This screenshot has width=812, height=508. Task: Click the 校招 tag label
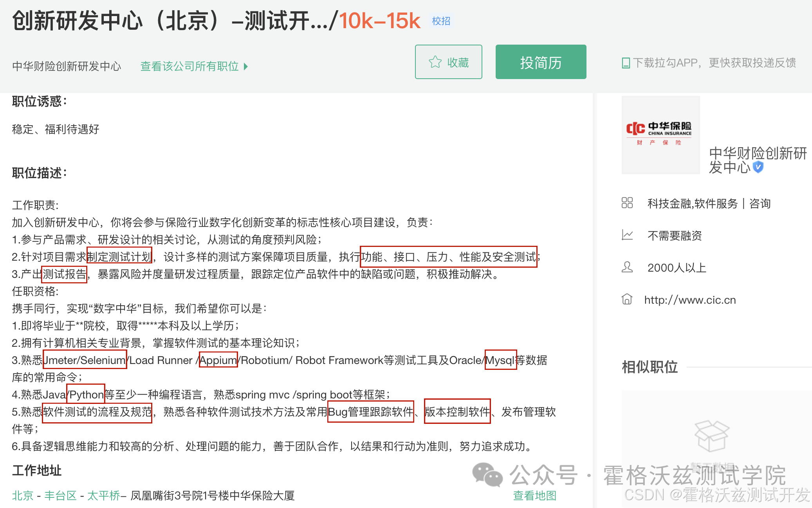click(441, 21)
